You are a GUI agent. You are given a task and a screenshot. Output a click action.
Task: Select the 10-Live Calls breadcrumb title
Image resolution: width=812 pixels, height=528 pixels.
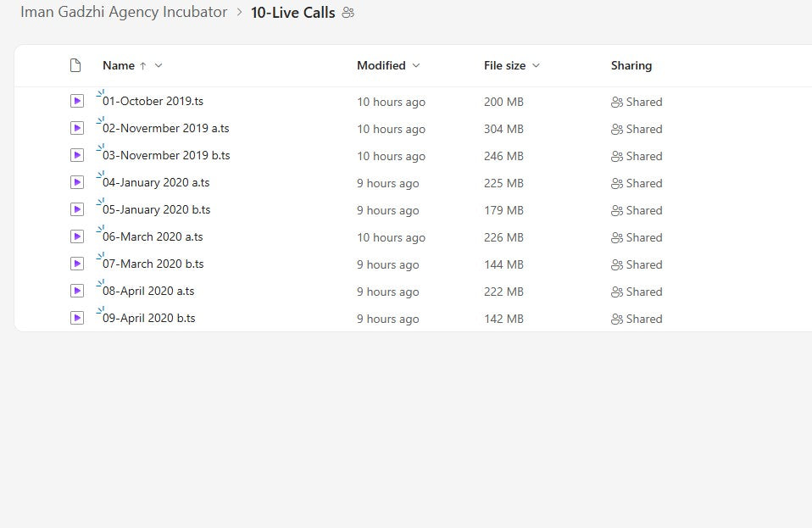[292, 13]
